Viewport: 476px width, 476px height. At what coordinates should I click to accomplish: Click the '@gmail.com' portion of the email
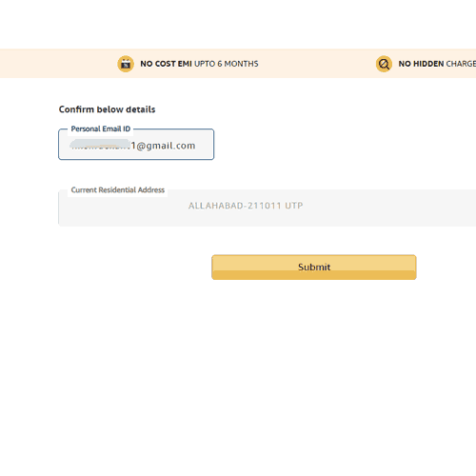pyautogui.click(x=166, y=146)
